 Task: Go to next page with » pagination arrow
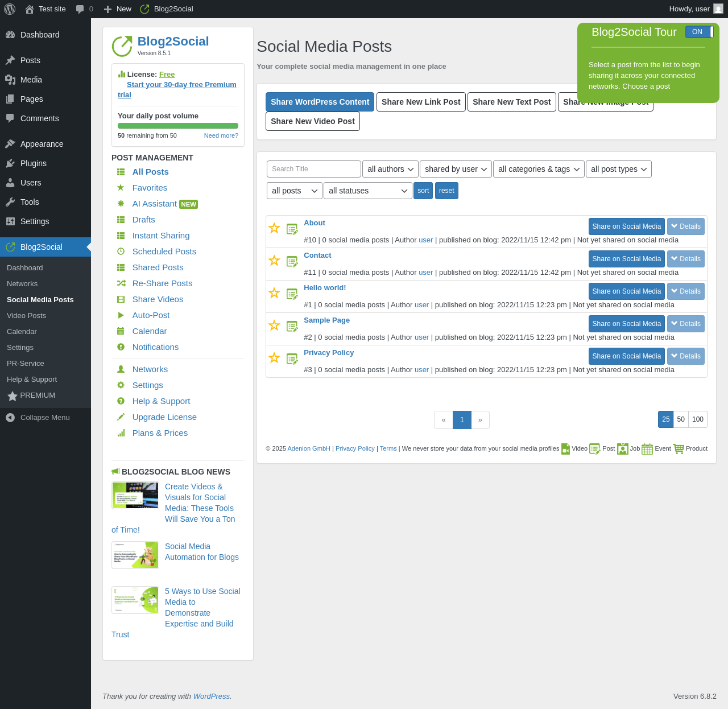pyautogui.click(x=481, y=420)
